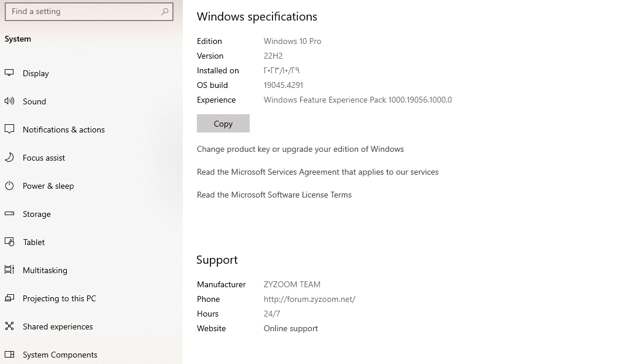633x364 pixels.
Task: Click the Hours label
Action: [x=207, y=314]
